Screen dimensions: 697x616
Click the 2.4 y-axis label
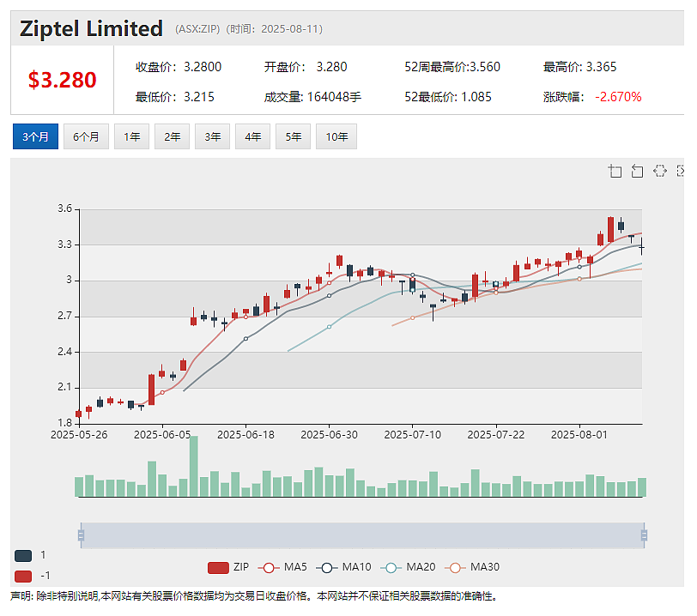click(65, 352)
